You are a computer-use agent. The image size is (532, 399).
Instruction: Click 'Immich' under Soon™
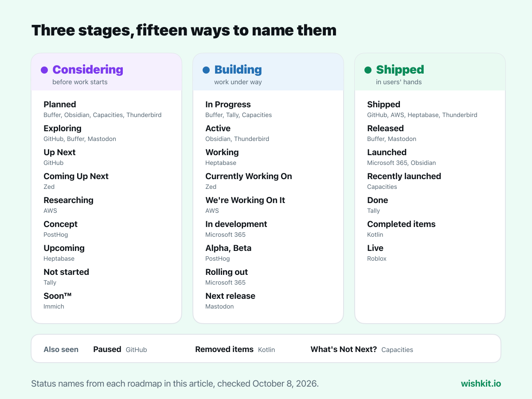[x=54, y=306]
